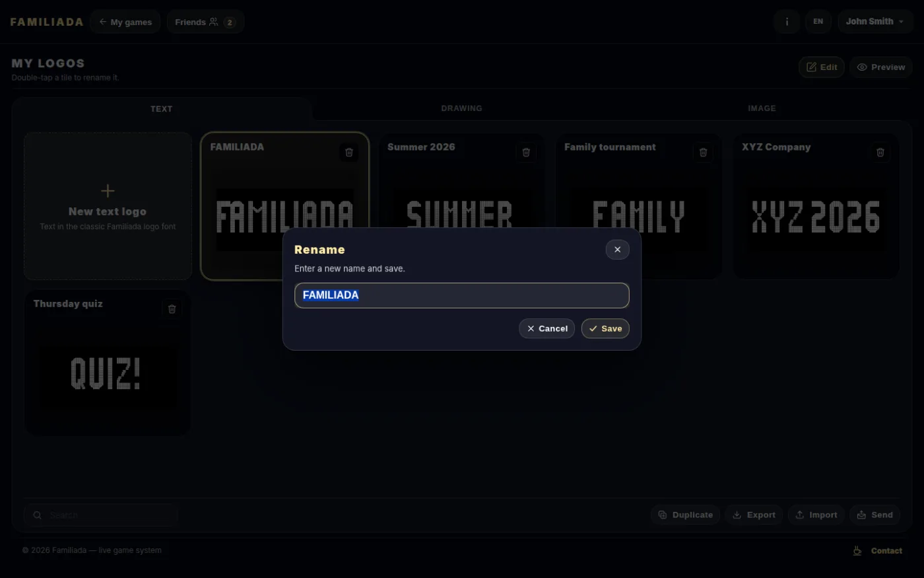Delete the Summer 2026 logo

[x=526, y=153]
